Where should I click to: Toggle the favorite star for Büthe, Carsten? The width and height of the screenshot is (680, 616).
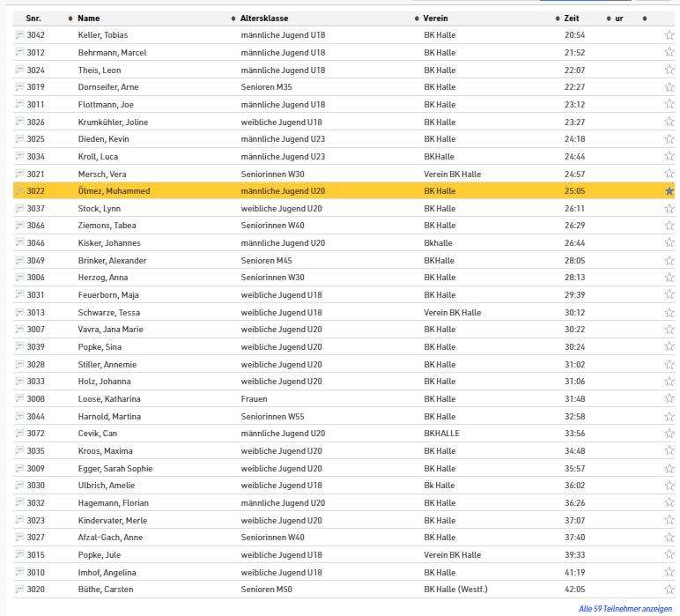pyautogui.click(x=669, y=590)
